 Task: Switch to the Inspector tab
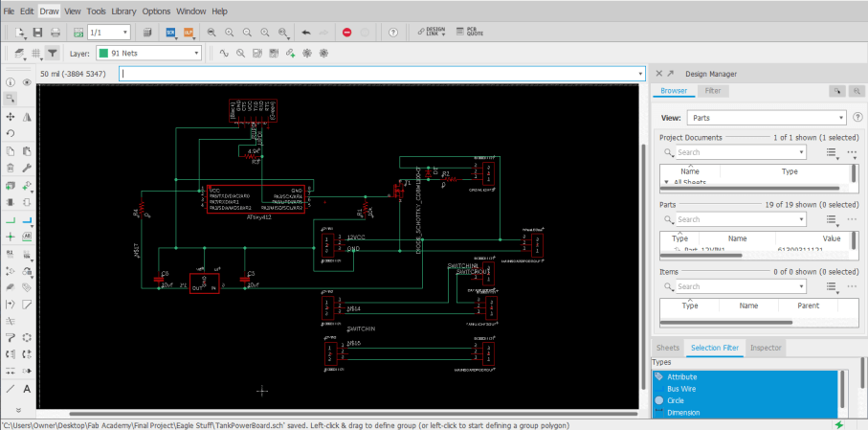tap(766, 348)
